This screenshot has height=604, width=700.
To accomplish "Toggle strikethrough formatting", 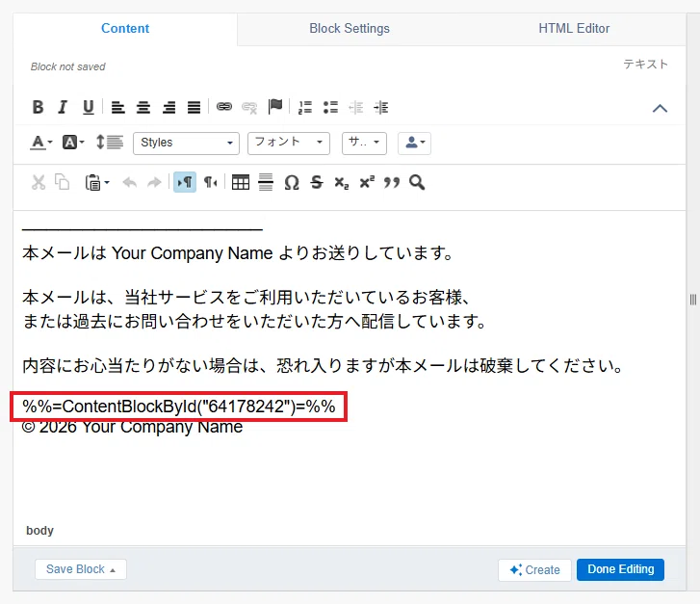I will point(317,182).
